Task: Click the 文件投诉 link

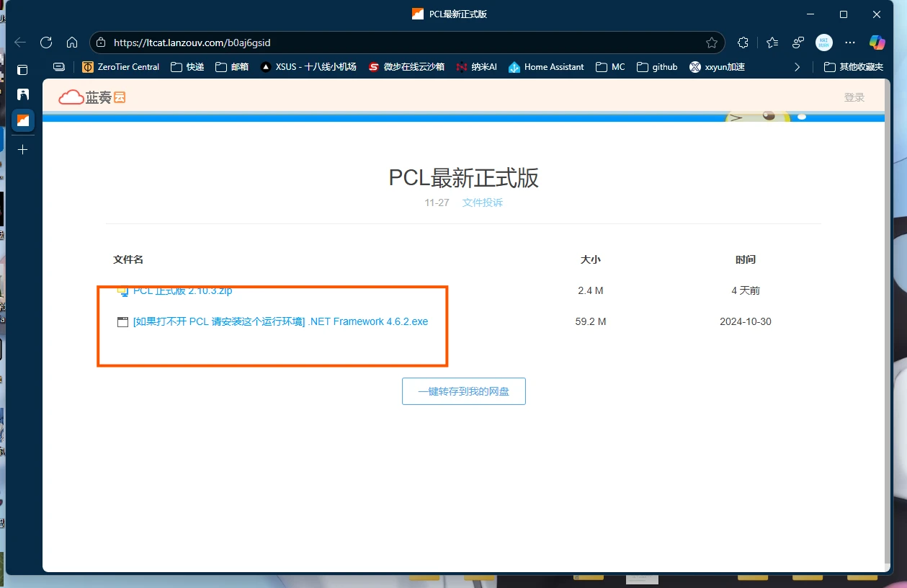Action: [483, 202]
